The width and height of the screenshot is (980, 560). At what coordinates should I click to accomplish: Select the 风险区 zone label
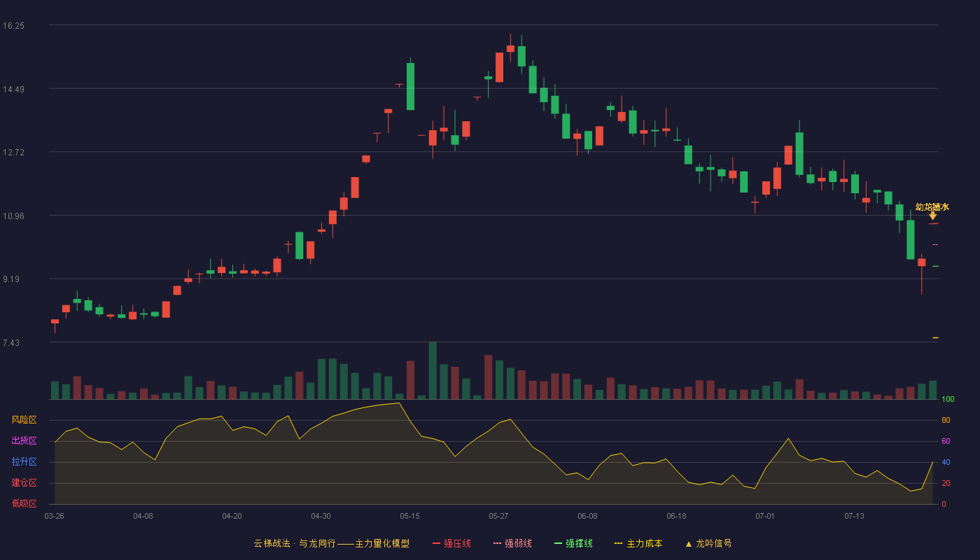24,420
